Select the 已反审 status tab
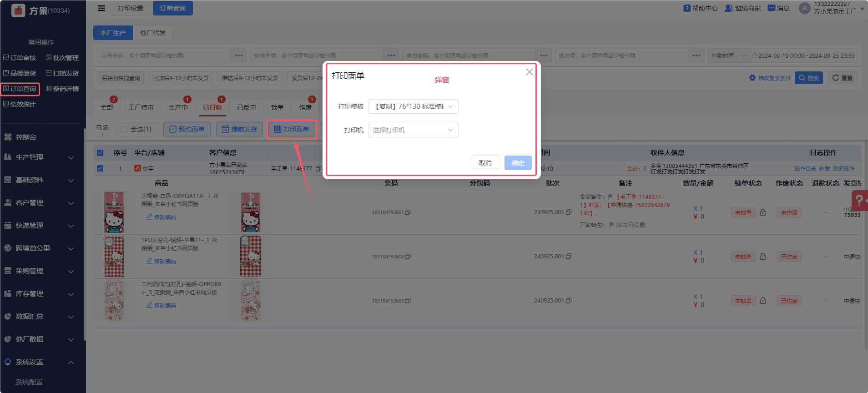Image resolution: width=868 pixels, height=393 pixels. point(247,107)
